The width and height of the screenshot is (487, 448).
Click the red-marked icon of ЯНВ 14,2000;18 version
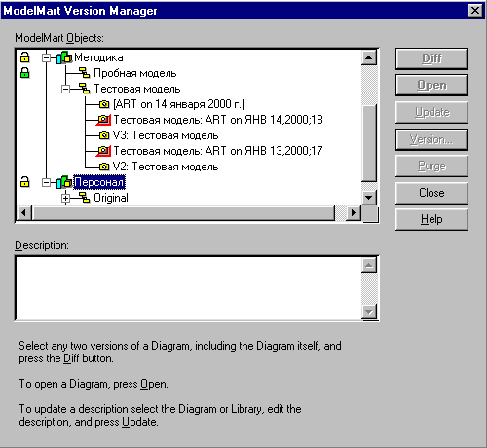tap(103, 120)
